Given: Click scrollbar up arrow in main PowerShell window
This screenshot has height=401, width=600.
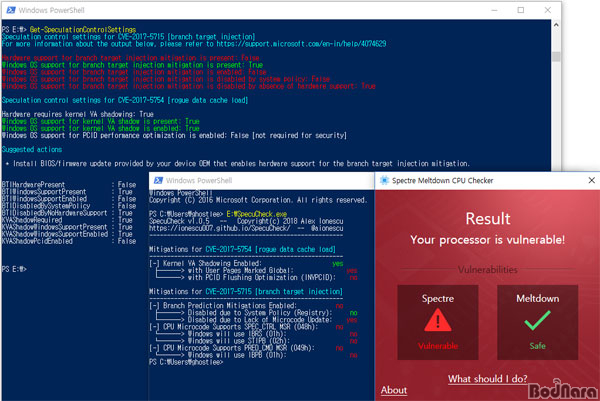Looking at the screenshot, I should click(556, 24).
